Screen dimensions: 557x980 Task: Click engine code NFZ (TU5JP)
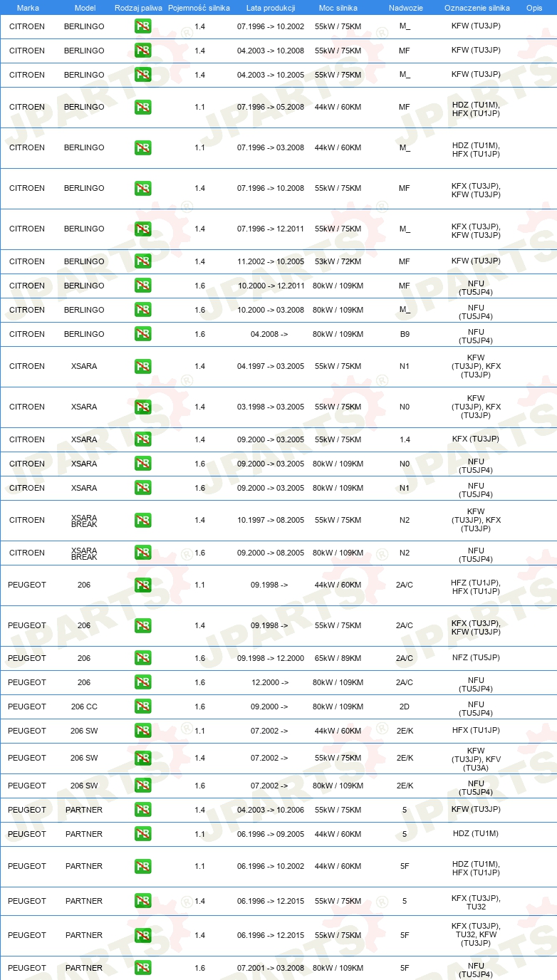(476, 658)
